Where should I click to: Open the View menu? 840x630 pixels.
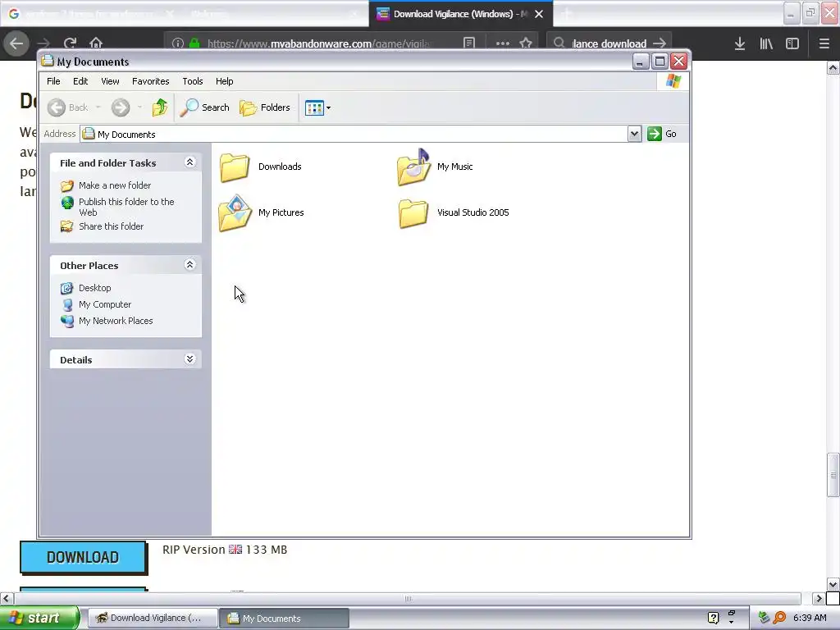pos(110,81)
